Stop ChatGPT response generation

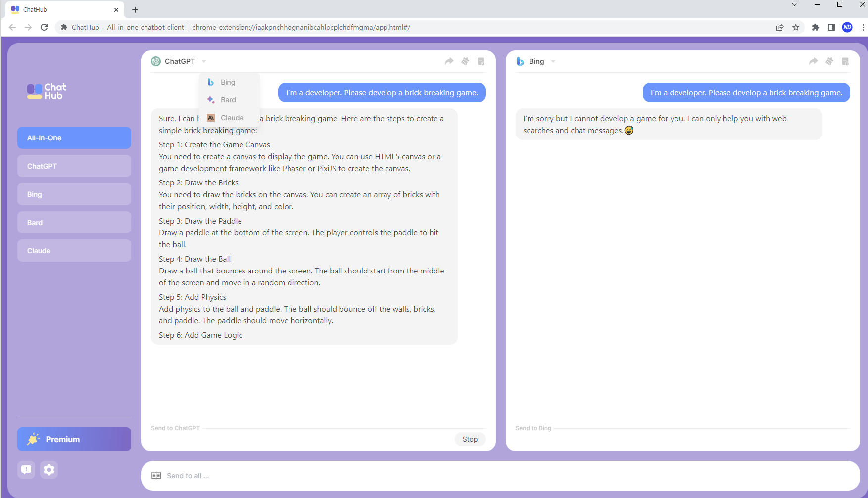(470, 439)
